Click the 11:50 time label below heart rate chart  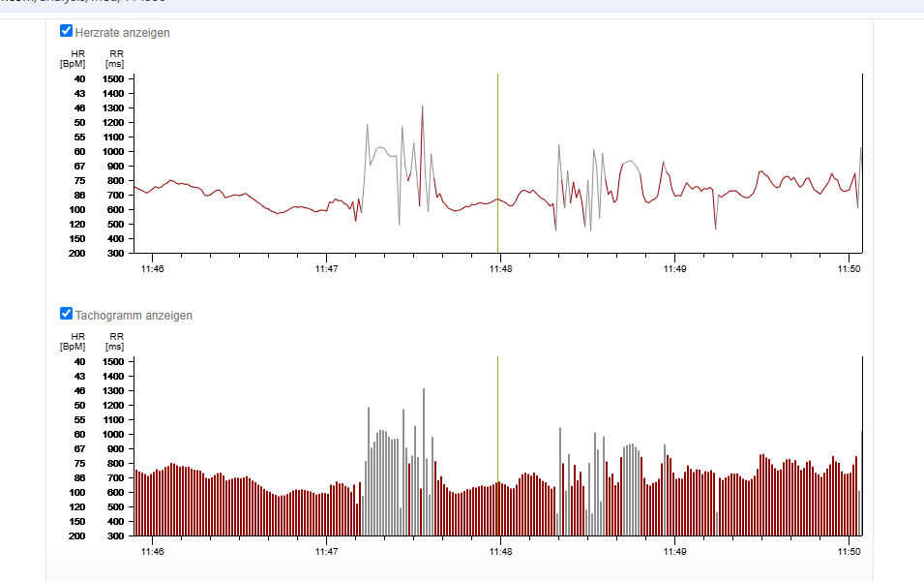[x=849, y=269]
